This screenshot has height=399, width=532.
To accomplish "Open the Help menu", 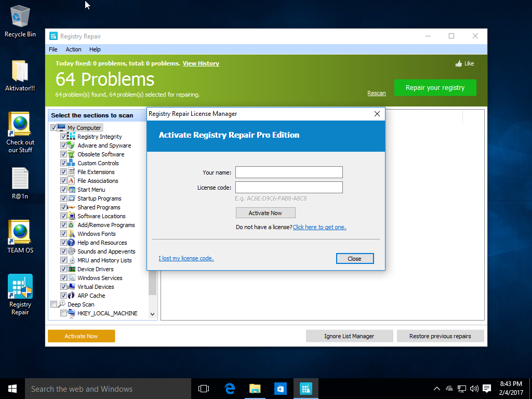I will [x=95, y=49].
